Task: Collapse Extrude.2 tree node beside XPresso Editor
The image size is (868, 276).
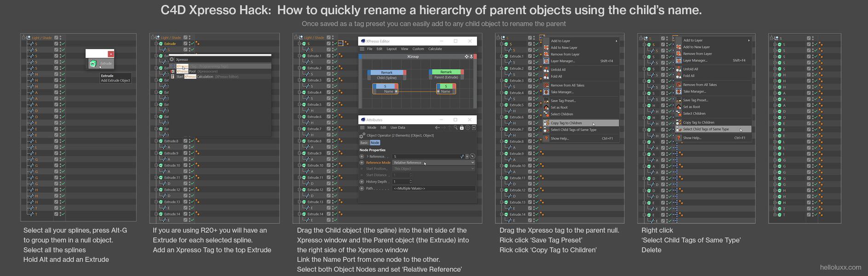Action: pyautogui.click(x=299, y=68)
